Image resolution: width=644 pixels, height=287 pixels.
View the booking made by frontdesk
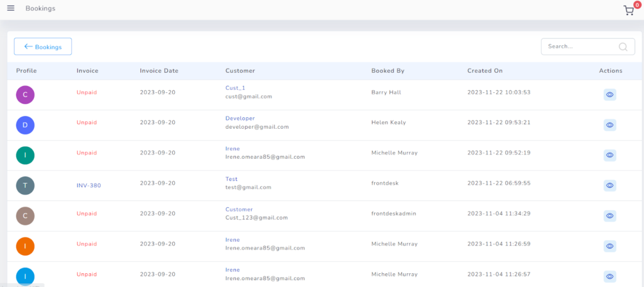[609, 185]
